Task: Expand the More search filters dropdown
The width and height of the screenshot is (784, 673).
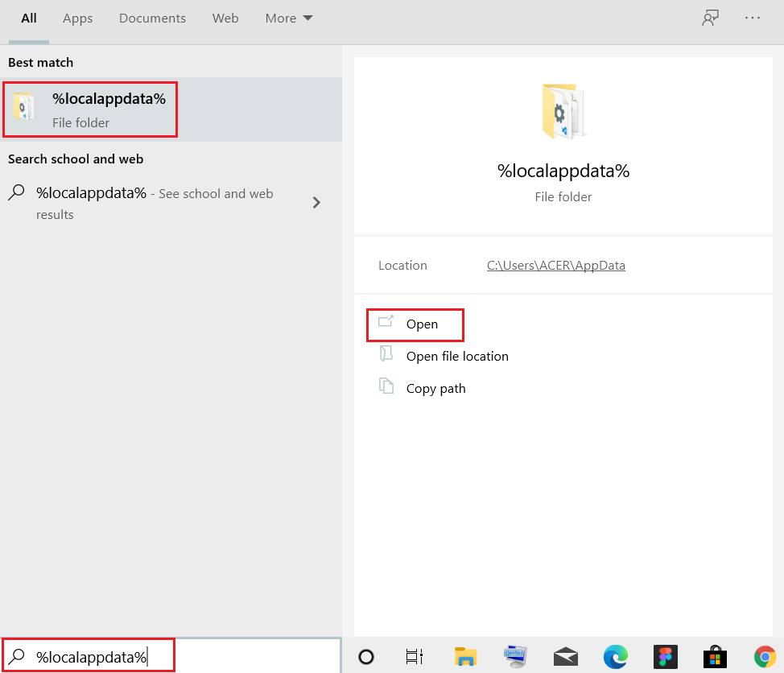Action: 288,18
